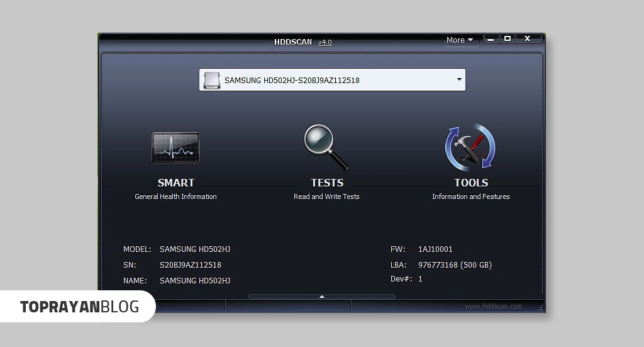644x347 pixels.
Task: Click the v4.0 version link
Action: (325, 42)
